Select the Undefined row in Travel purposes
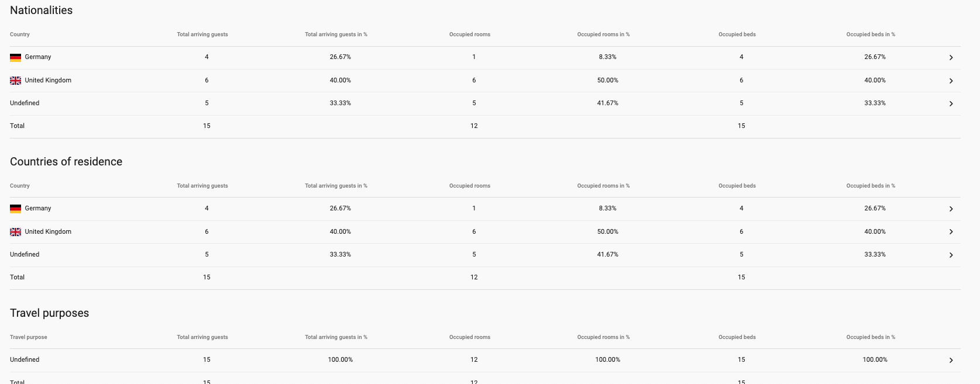 click(485, 360)
